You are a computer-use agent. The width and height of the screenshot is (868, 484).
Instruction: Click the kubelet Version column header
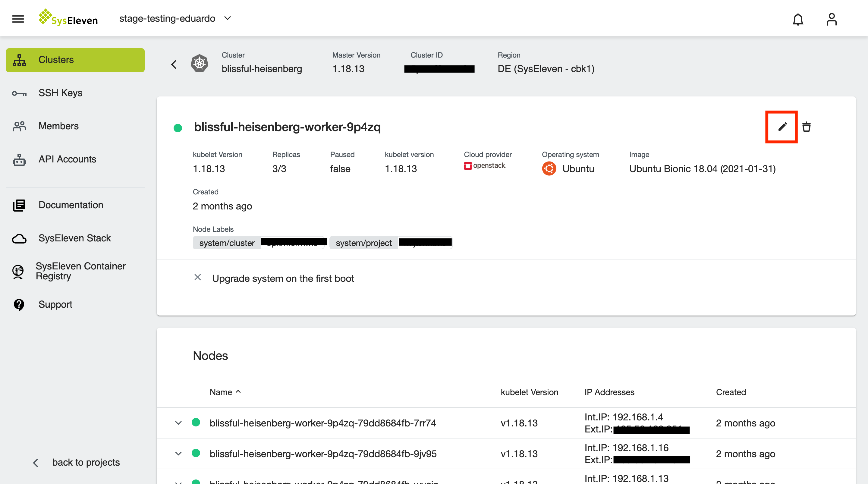529,392
